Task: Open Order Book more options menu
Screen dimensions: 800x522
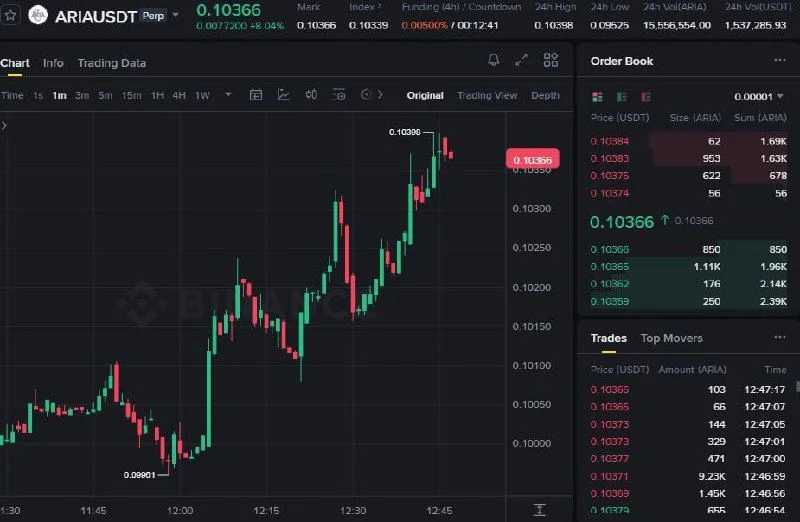Action: 780,60
